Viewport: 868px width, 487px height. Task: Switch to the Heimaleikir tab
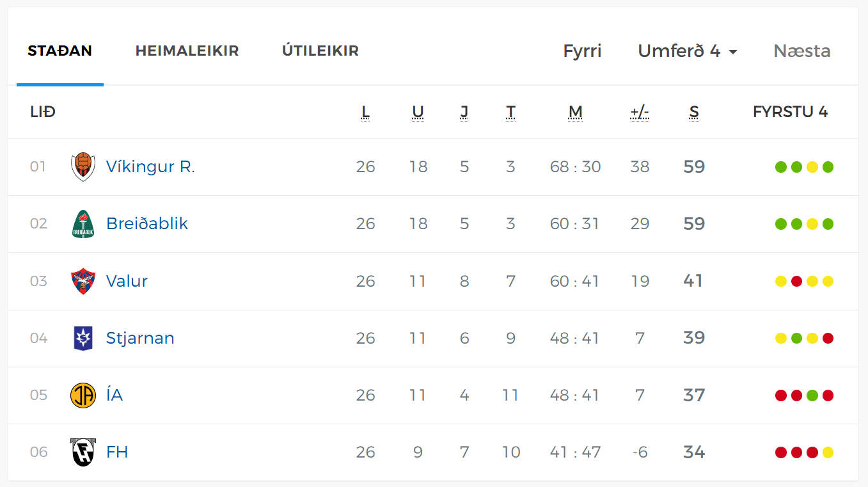[187, 51]
